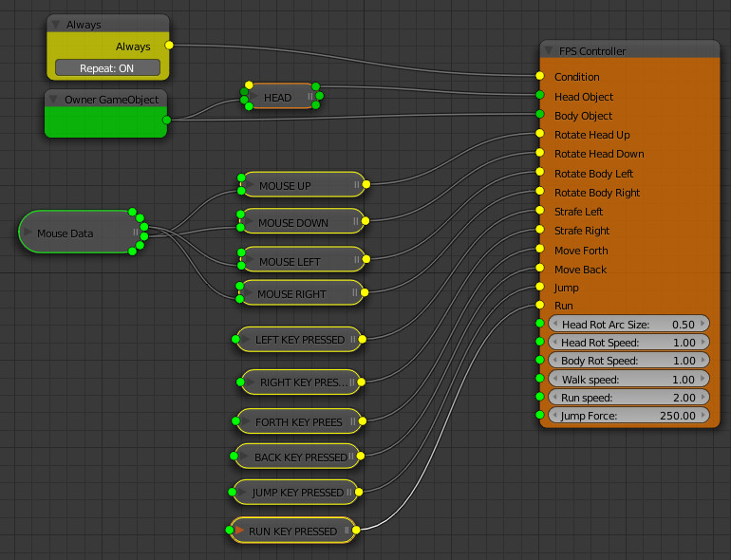This screenshot has width=731, height=560.
Task: Collapse the Always node with its triangle
Action: pyautogui.click(x=56, y=25)
